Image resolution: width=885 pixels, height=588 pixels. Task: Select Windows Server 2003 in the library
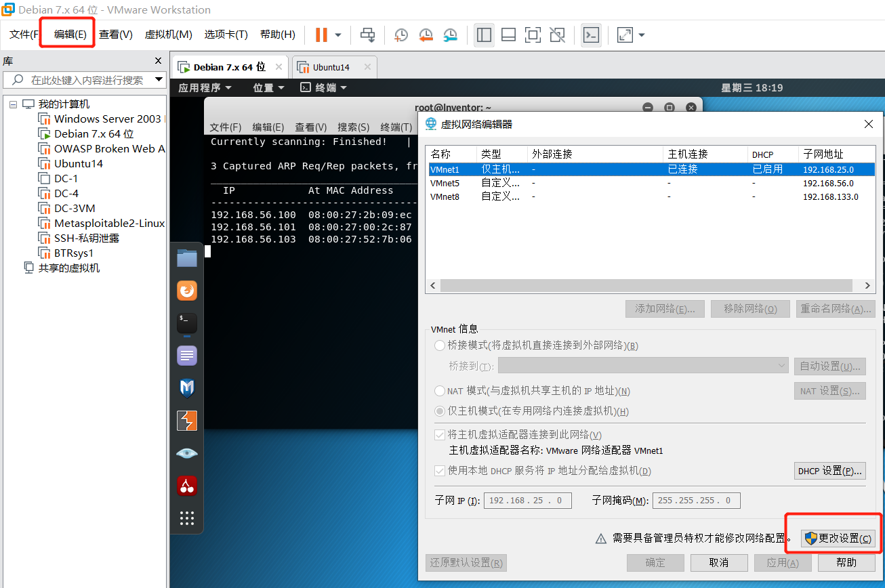coord(100,119)
